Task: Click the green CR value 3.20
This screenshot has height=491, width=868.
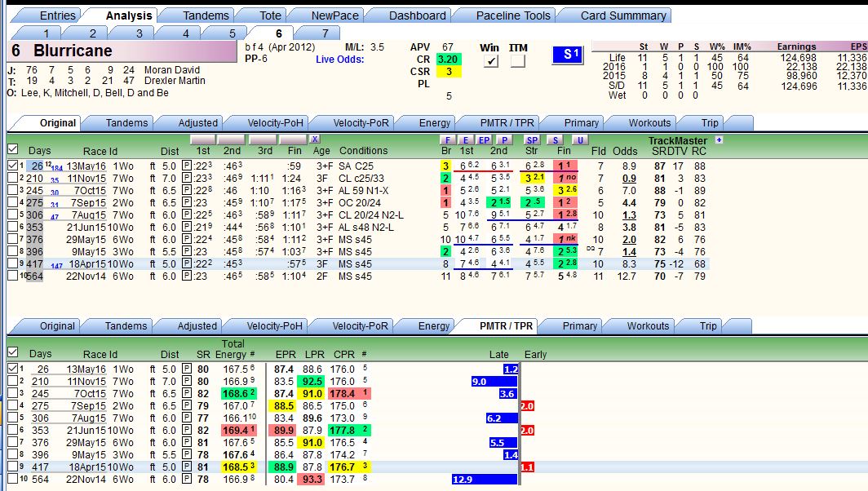Action: click(x=448, y=60)
